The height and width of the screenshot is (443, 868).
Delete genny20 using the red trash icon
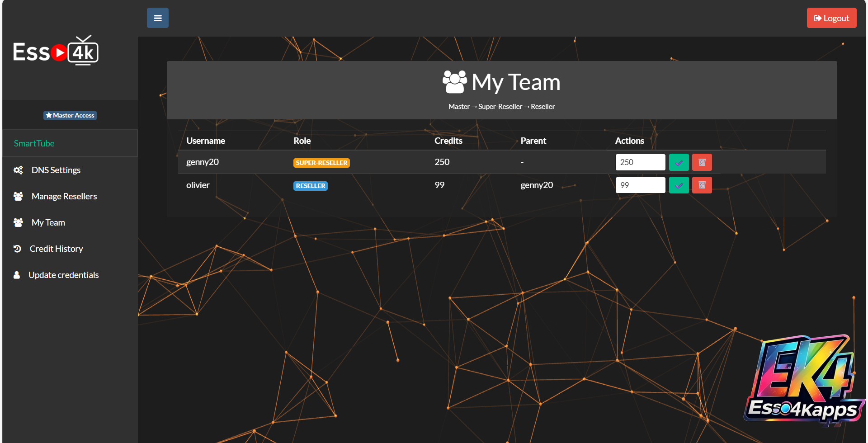(x=702, y=162)
